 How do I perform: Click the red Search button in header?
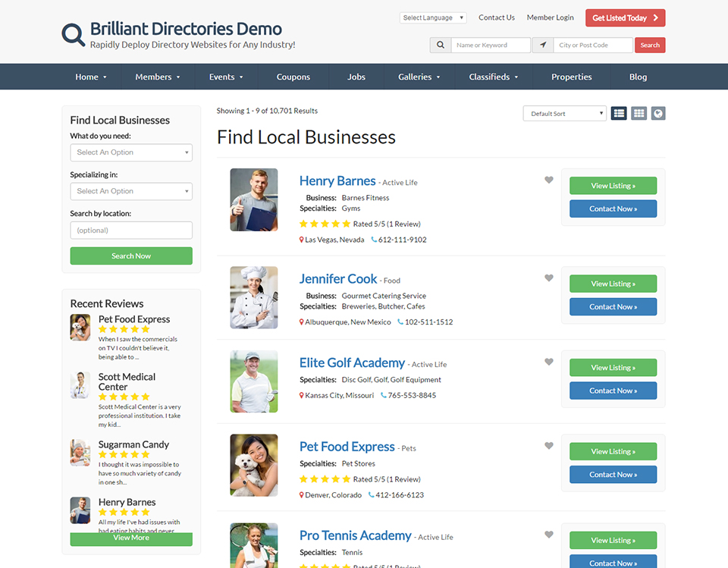(x=650, y=45)
